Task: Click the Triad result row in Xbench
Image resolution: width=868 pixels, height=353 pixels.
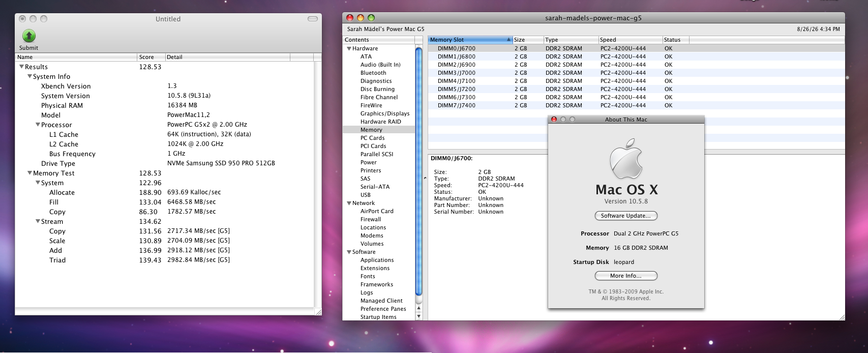Action: 165,260
